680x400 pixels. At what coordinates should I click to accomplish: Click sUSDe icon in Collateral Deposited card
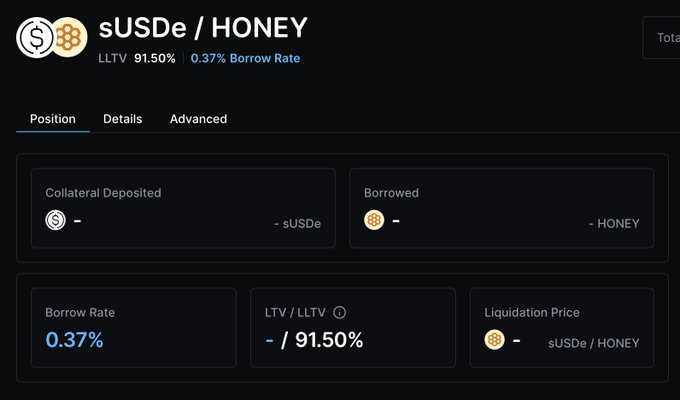[x=56, y=220]
